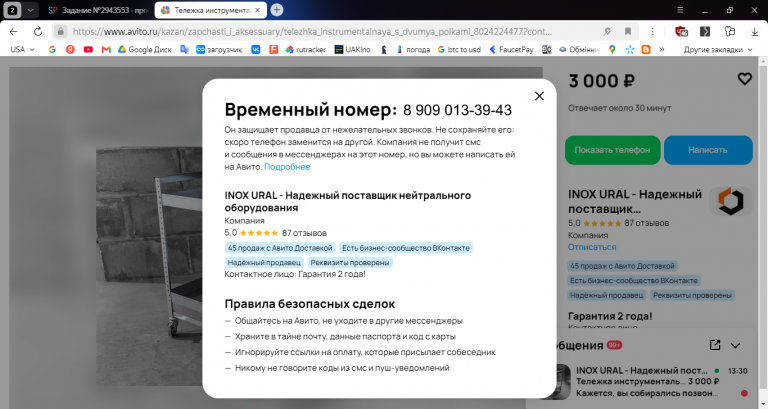Image resolution: width=768 pixels, height=409 pixels.
Task: Open the погода bookmark
Action: [x=413, y=49]
